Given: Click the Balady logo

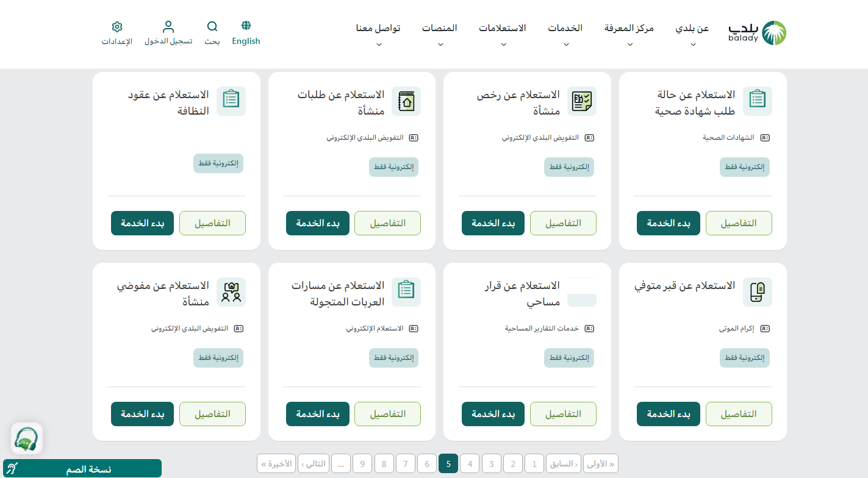Looking at the screenshot, I should click(x=757, y=33).
